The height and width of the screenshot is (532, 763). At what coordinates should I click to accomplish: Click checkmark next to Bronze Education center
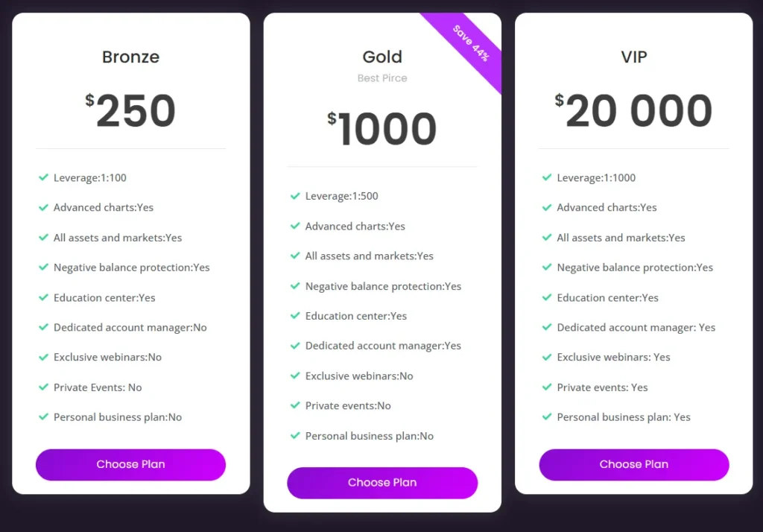tap(43, 297)
